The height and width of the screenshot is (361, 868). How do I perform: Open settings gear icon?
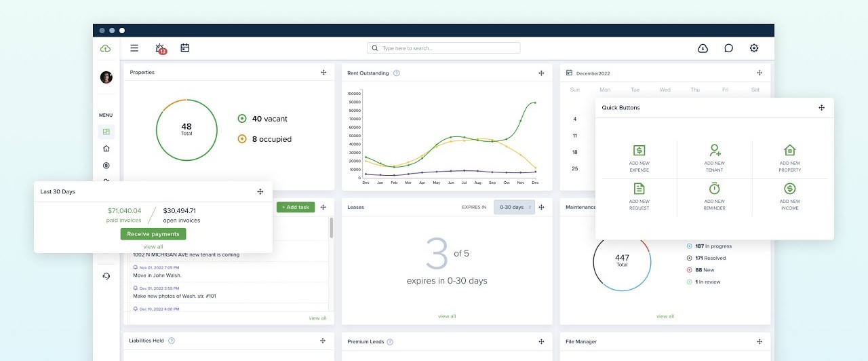[753, 48]
